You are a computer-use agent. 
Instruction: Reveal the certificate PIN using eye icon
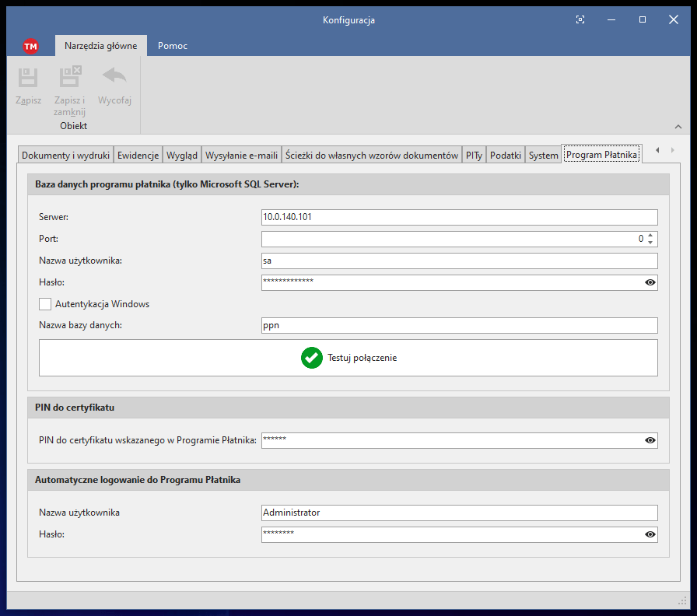point(650,440)
